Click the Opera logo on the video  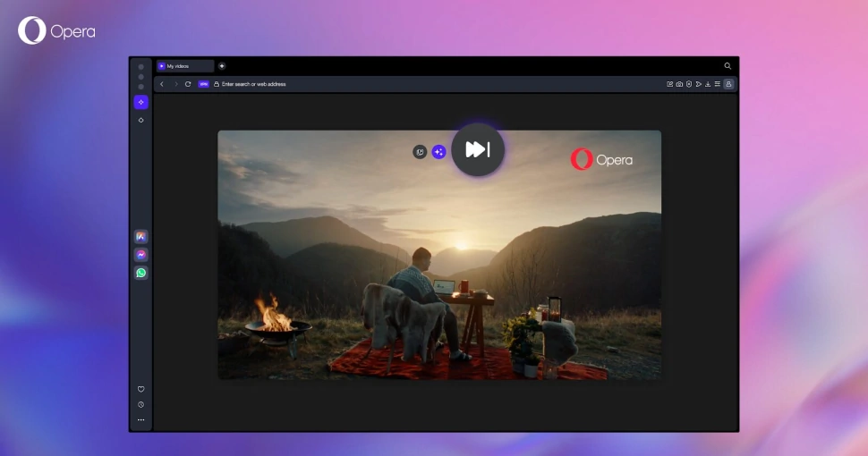(x=601, y=159)
